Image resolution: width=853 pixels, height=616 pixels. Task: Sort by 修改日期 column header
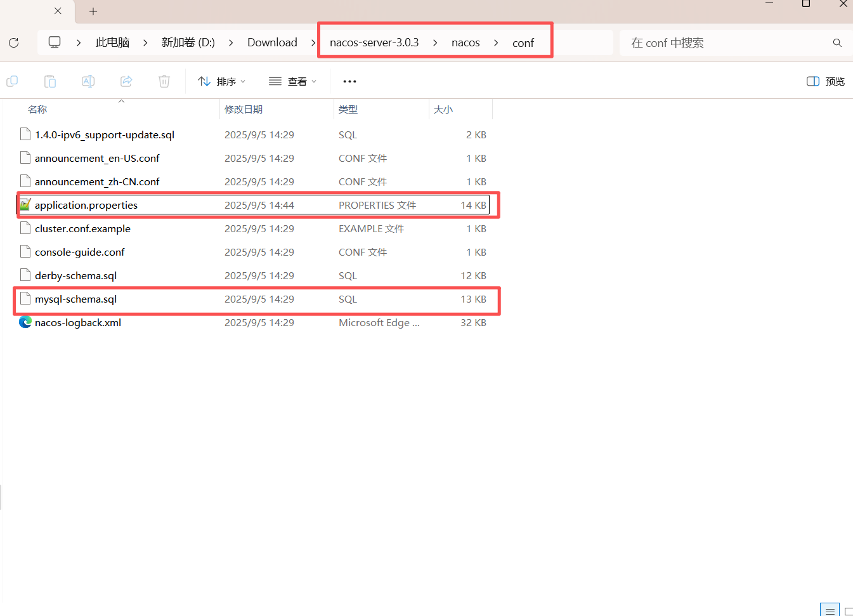pos(244,109)
